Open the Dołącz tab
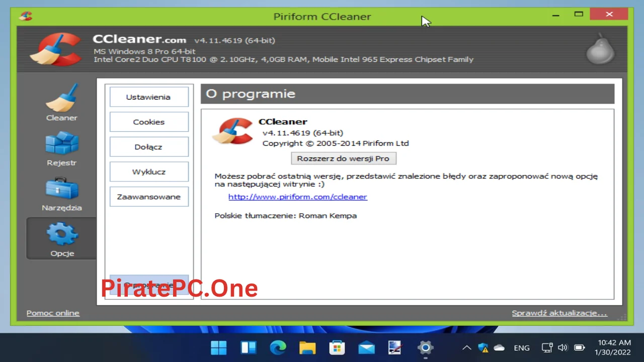 149,147
